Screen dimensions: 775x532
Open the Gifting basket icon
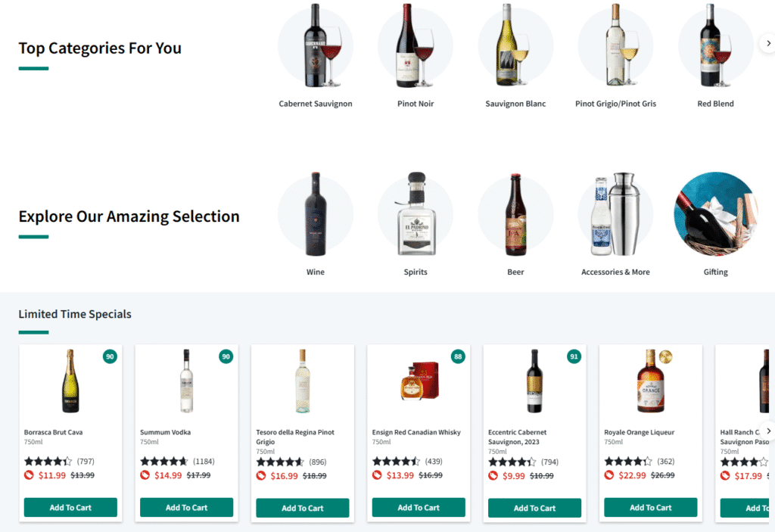[715, 214]
